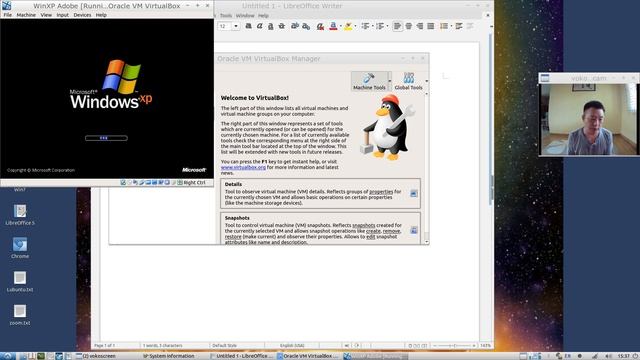Expand bullet list style dropdown arrow
This screenshot has height=360, width=640.
pos(373,26)
